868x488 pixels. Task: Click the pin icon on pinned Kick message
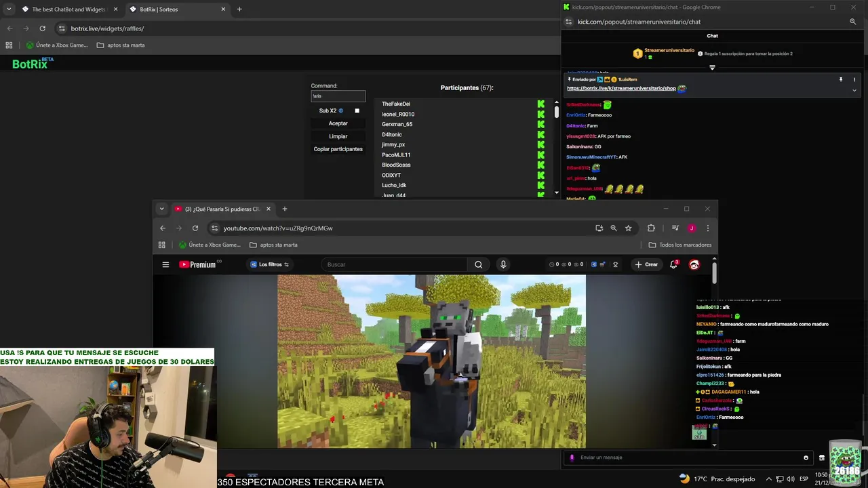coord(841,80)
